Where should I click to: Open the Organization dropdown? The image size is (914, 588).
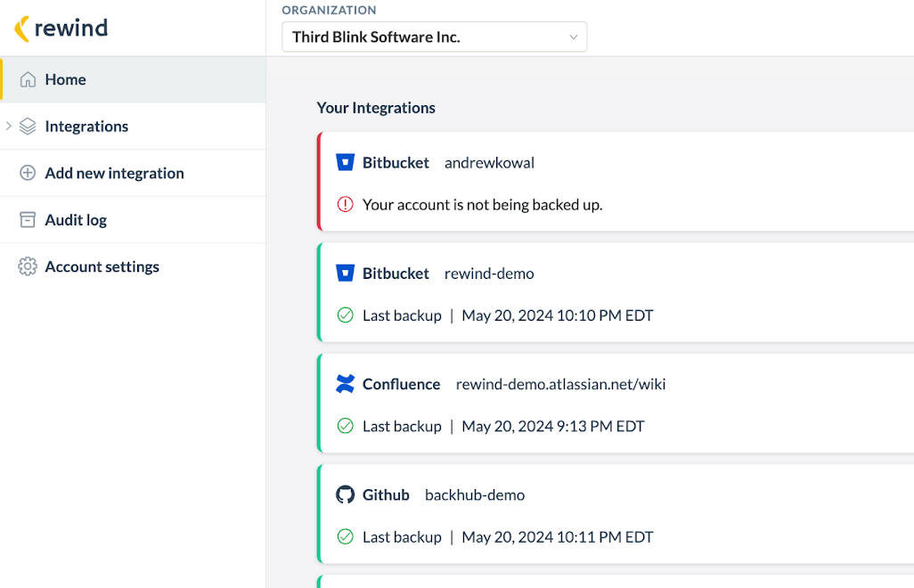click(434, 37)
